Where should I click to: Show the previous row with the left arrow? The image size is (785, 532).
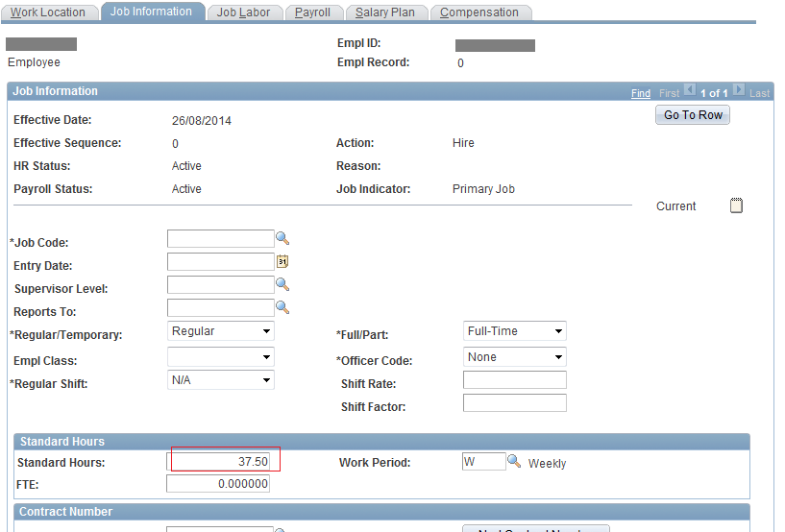690,90
